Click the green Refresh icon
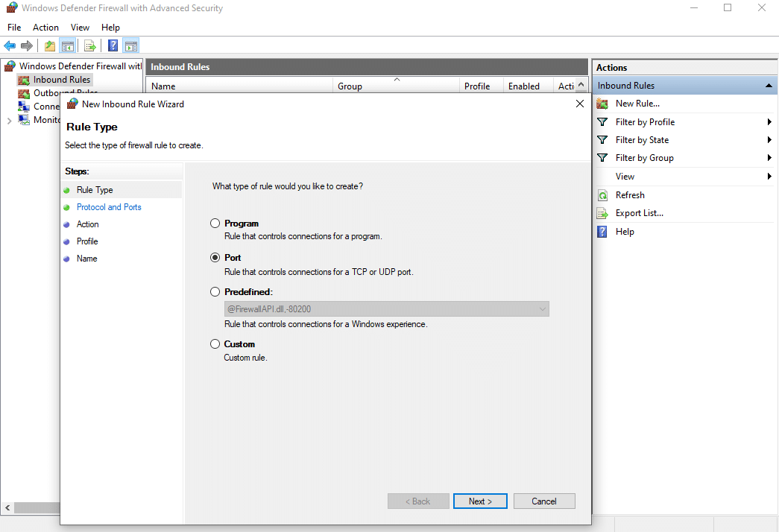779x532 pixels. tap(602, 195)
